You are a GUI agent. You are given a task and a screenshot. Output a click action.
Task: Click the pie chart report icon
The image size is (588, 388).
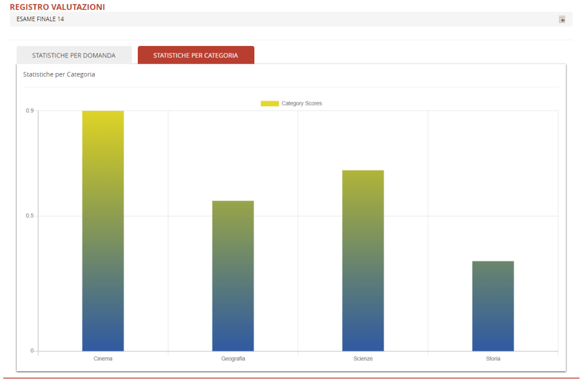pyautogui.click(x=562, y=20)
